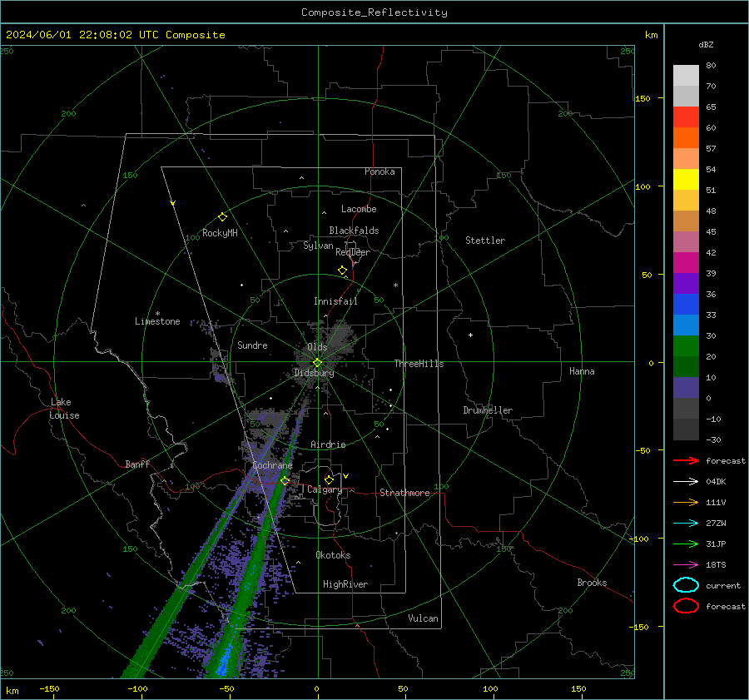The width and height of the screenshot is (749, 700).
Task: Pick the cyan 27ZW arrow legend entry
Action: [686, 524]
